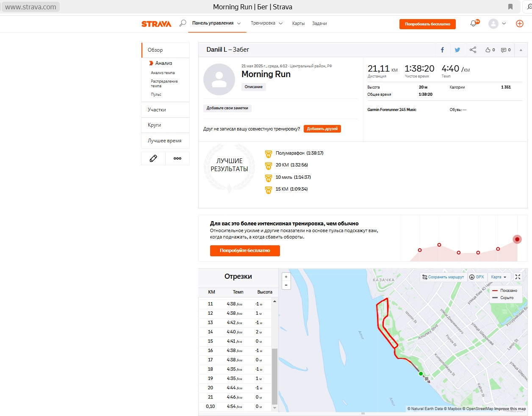
Task: Share the activity on Twitter
Action: (457, 50)
